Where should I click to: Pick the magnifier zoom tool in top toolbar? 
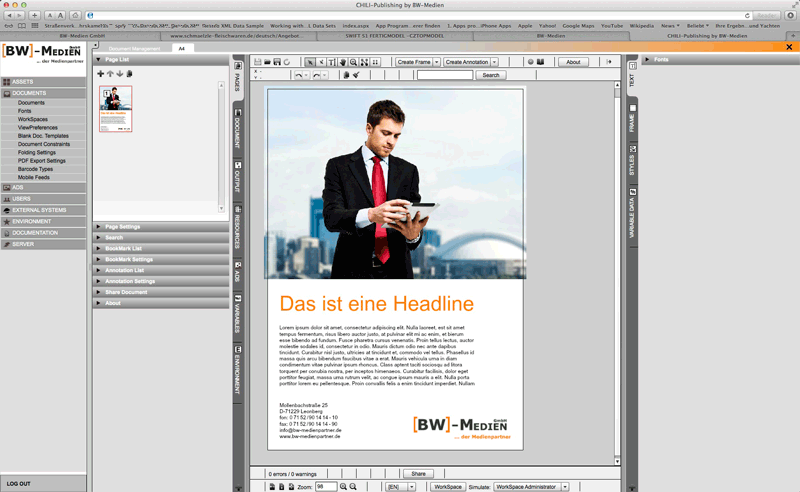click(353, 62)
